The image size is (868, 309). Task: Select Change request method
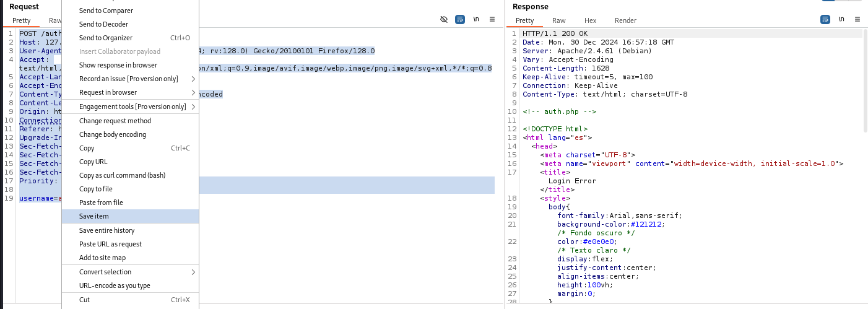pos(130,121)
